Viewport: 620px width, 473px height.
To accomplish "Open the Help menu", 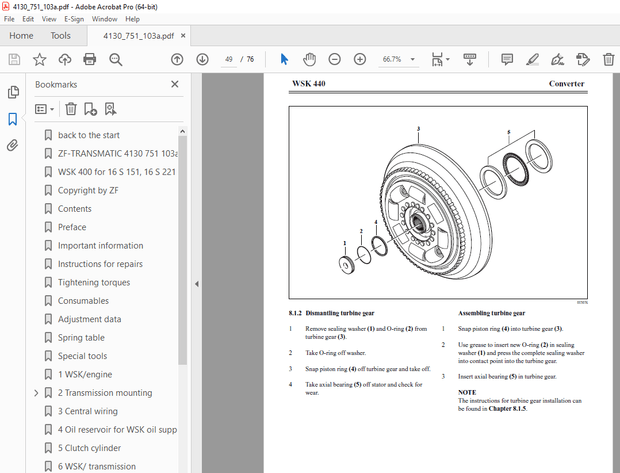I will coord(132,19).
